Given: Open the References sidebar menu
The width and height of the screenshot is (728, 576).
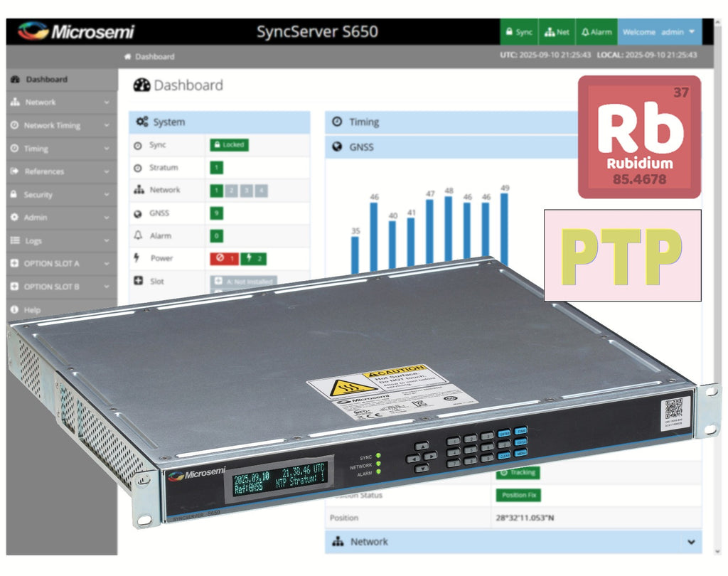Looking at the screenshot, I should coord(61,171).
